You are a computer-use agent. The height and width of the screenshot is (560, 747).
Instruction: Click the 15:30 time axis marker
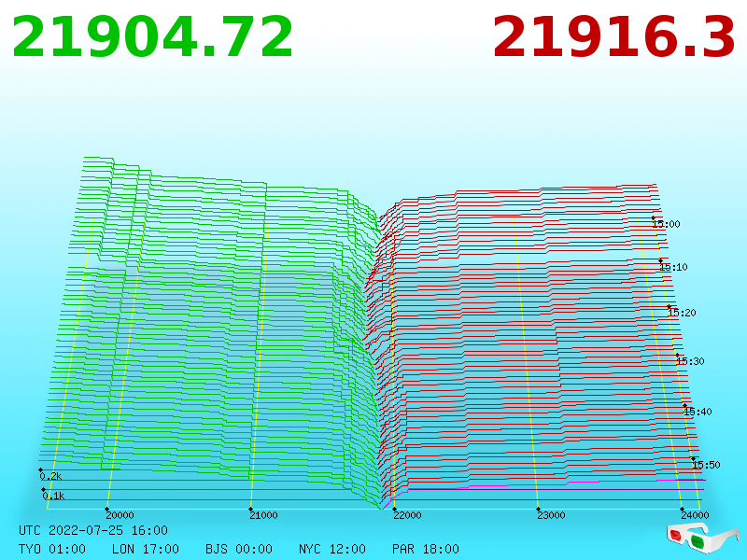coord(690,361)
